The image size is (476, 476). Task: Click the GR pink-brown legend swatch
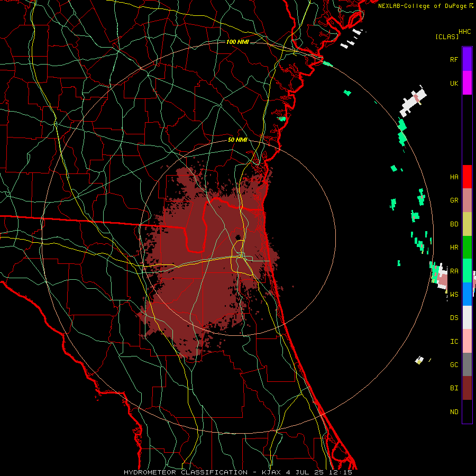467,200
